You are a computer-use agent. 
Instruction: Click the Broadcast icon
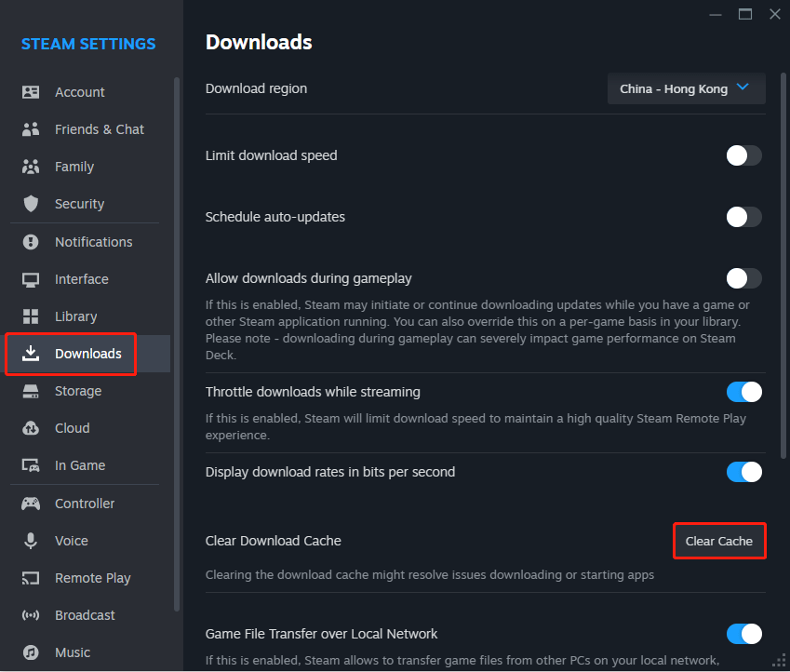(x=31, y=614)
